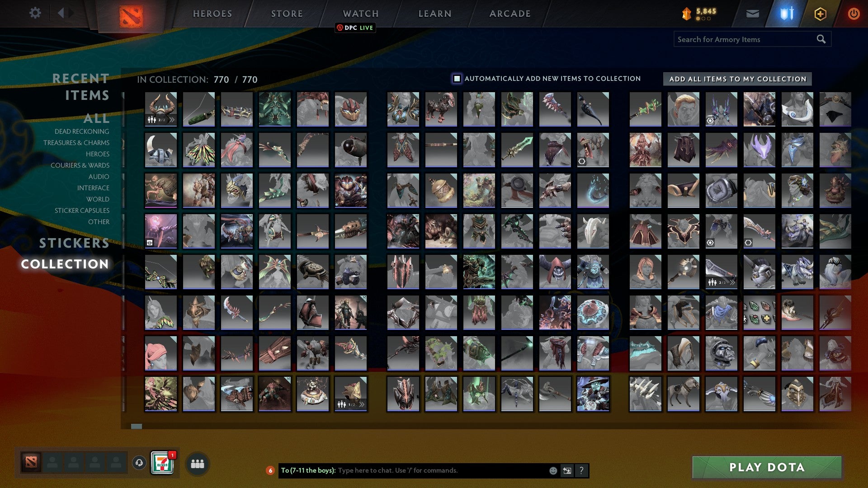
Task: Open the Dota 2 settings gear
Action: (x=34, y=13)
